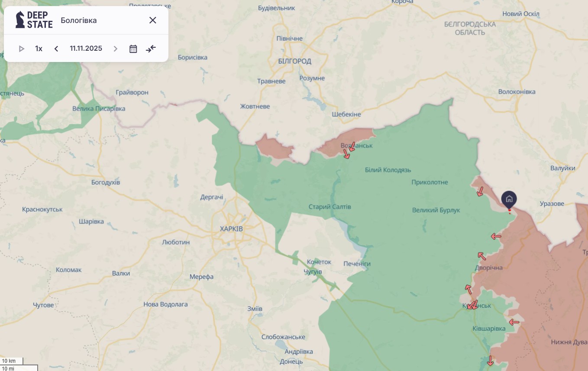Screen dimensions: 588x371
Task: Select the Білгород city label
Action: pyautogui.click(x=294, y=61)
